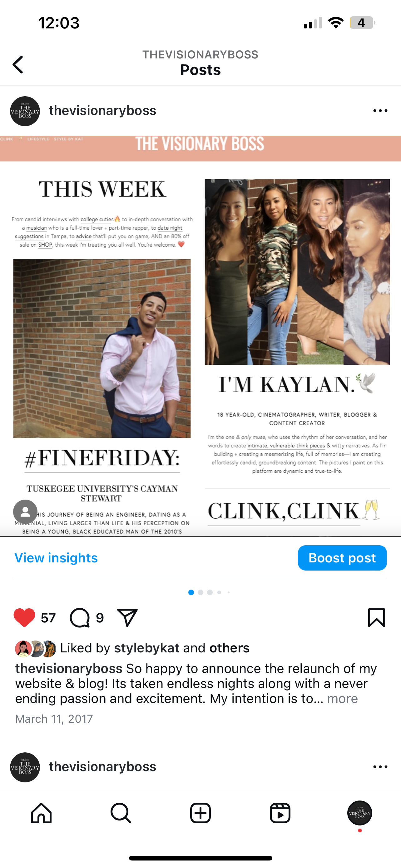401x868 pixels.
Task: Tap the profile picture on the first post header
Action: pyautogui.click(x=25, y=111)
